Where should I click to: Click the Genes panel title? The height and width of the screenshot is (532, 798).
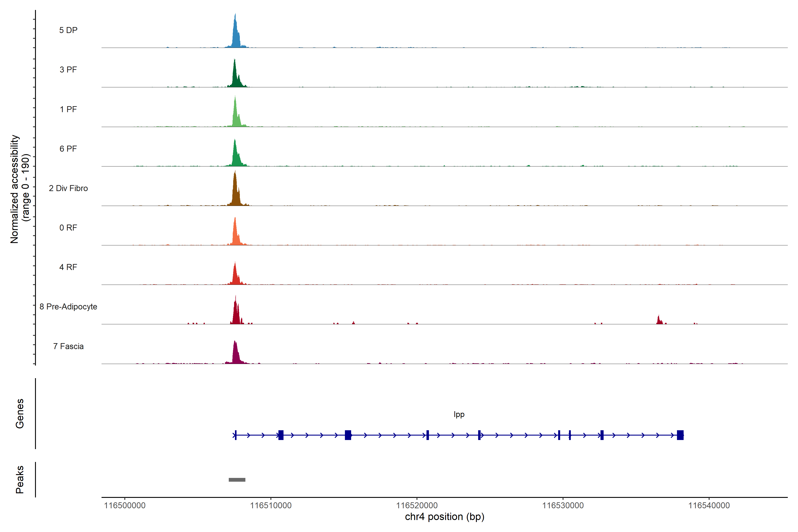(x=20, y=414)
